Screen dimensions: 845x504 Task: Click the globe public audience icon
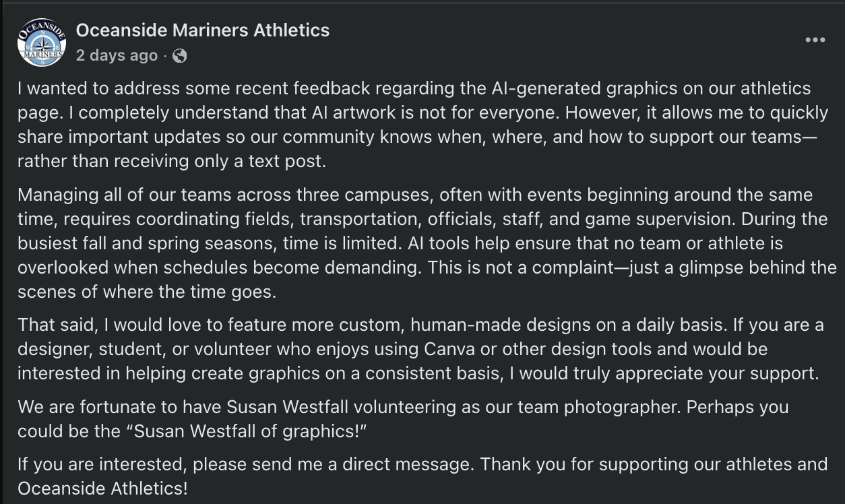(179, 56)
